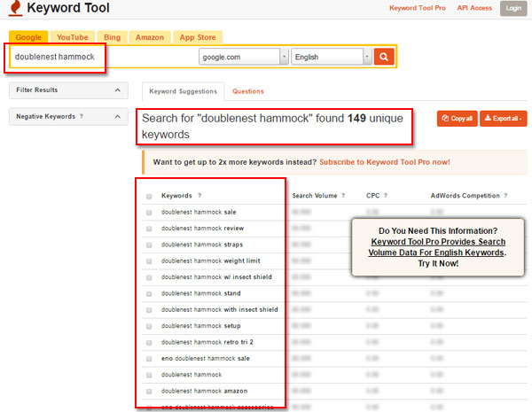Check the box for doublenest hammock setup

tap(149, 327)
